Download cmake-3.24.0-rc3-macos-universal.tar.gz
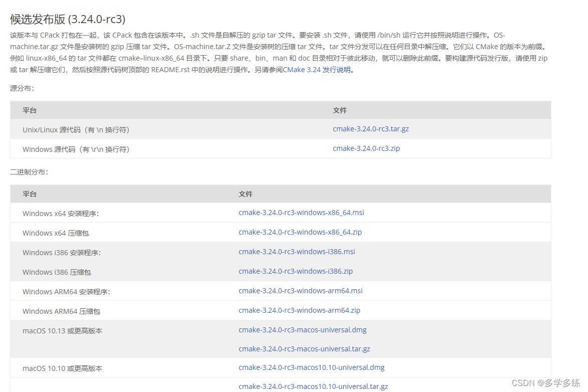Screen dimensions: 588x392 (304, 349)
